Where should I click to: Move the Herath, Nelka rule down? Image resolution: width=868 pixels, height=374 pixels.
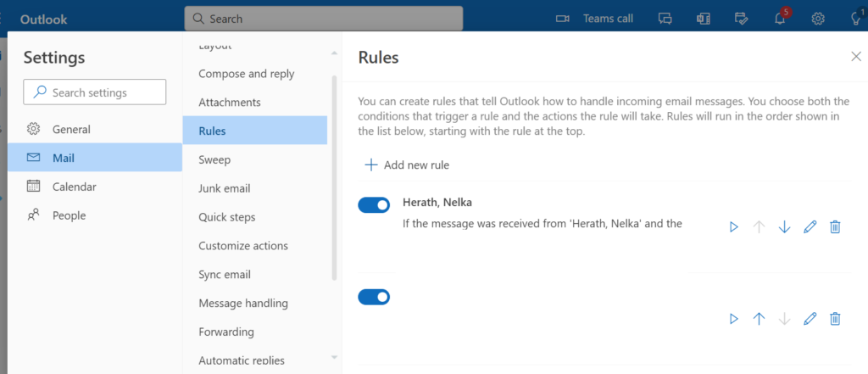pyautogui.click(x=784, y=227)
